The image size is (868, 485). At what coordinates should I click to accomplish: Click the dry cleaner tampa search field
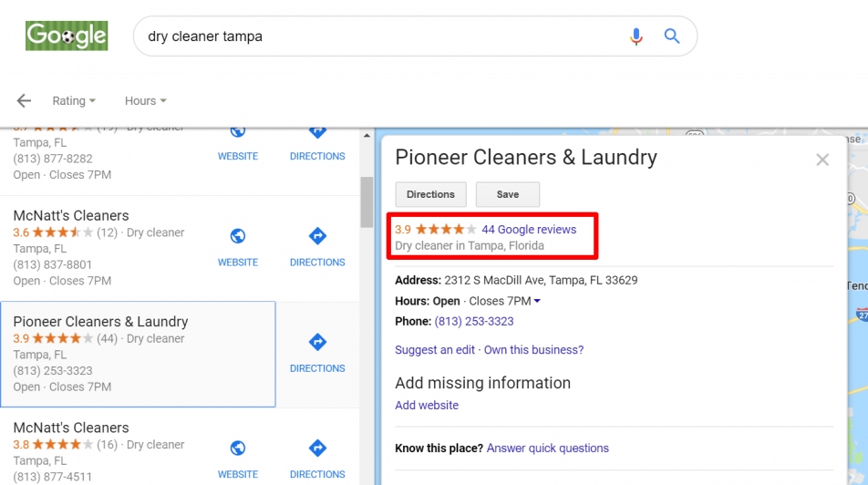[382, 36]
